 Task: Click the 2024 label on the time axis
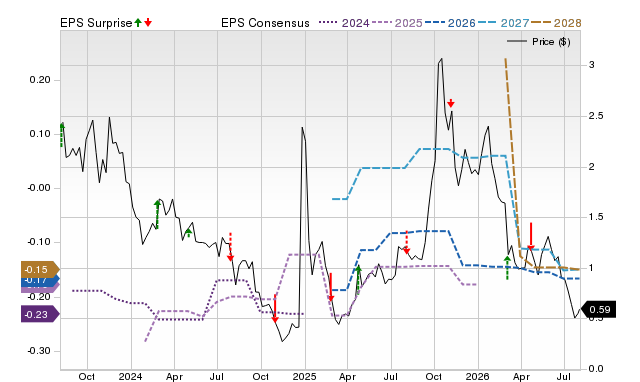[131, 376]
